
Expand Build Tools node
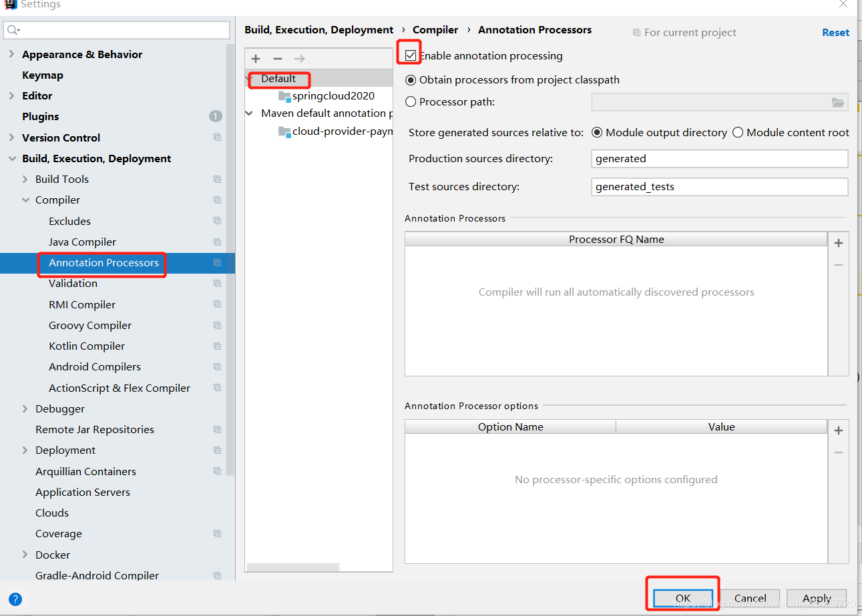tap(25, 179)
